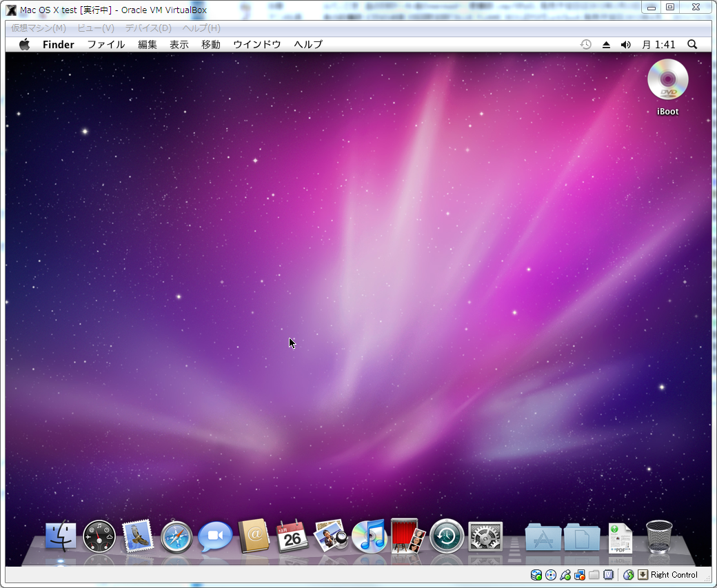This screenshot has height=588, width=717.
Task: Open VirtualBox ビュー(V) menu
Action: 96,28
